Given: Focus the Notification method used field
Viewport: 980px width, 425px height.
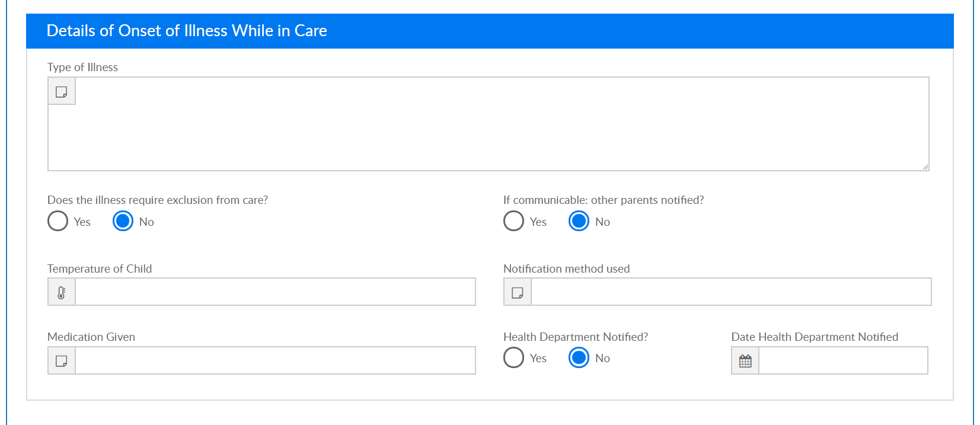Looking at the screenshot, I should pos(730,292).
